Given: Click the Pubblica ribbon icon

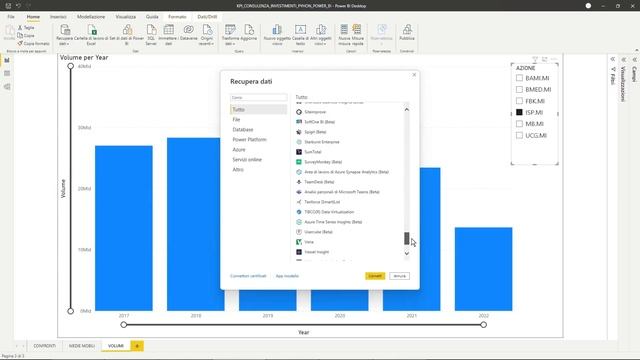Looking at the screenshot, I should coord(407,30).
